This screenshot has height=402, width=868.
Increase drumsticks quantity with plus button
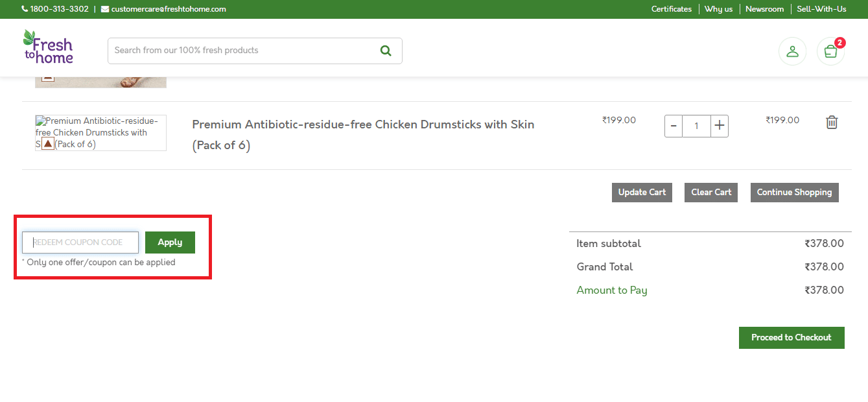tap(720, 126)
